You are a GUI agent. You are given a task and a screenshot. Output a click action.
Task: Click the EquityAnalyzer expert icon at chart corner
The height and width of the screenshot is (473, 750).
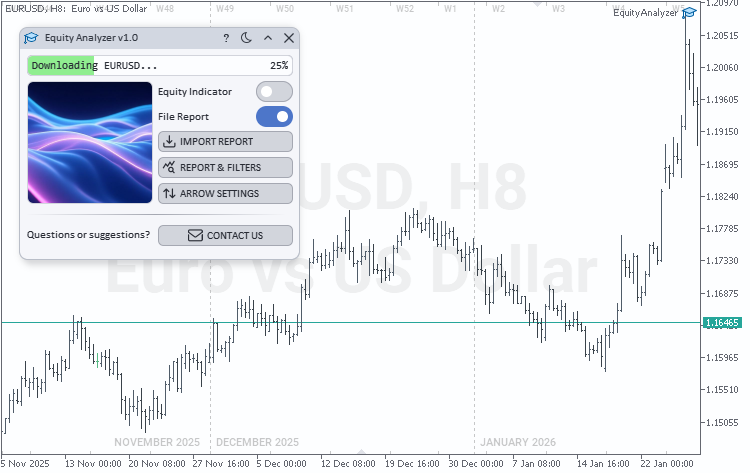click(x=689, y=12)
